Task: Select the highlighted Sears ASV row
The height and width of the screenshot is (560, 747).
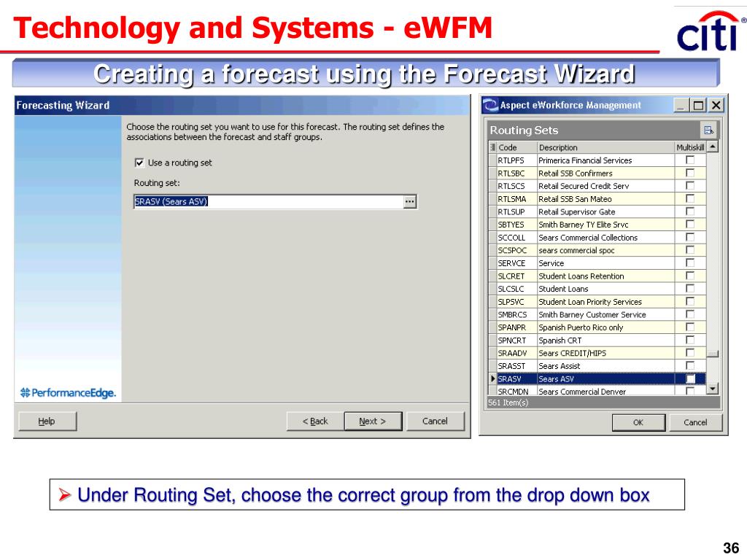Action: click(x=597, y=379)
